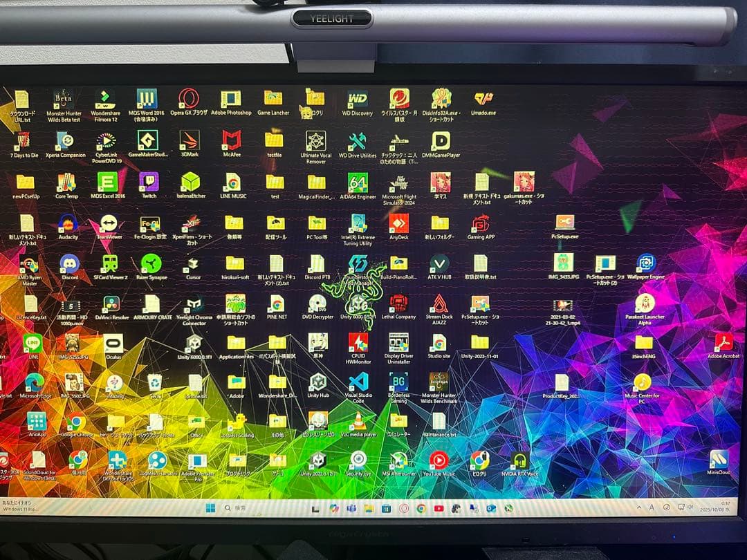Open the Wallpaper Engine shortcut
Image resolution: width=747 pixels, height=560 pixels.
pos(645,263)
